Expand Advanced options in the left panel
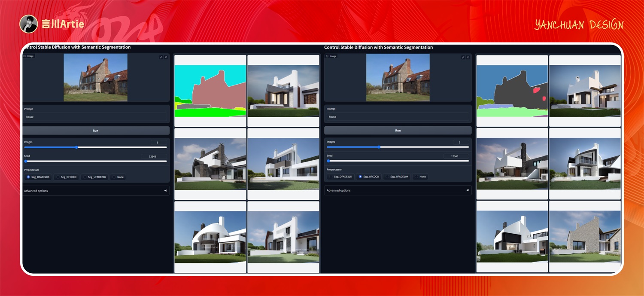The height and width of the screenshot is (296, 644). 96,191
